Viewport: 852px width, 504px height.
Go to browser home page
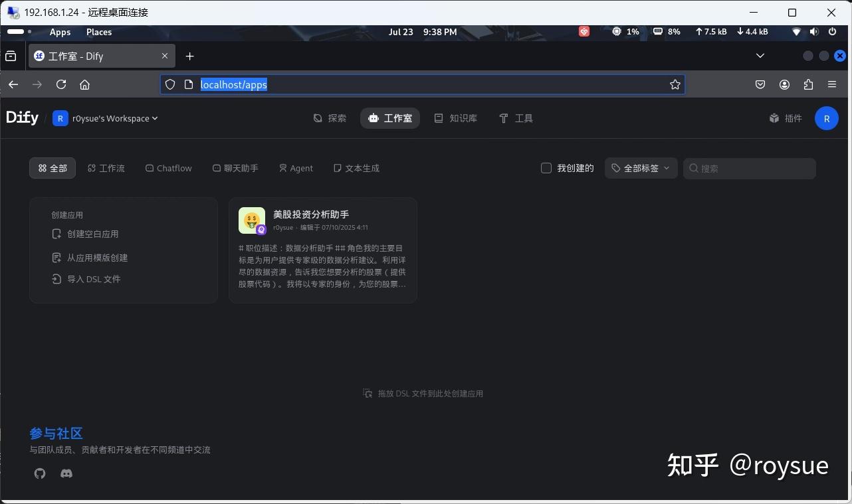[84, 84]
